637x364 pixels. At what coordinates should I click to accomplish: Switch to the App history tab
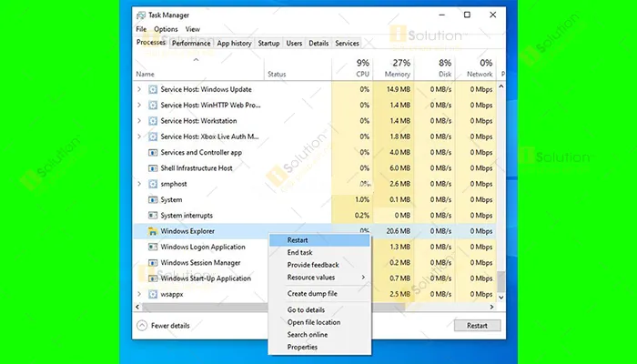tap(234, 43)
